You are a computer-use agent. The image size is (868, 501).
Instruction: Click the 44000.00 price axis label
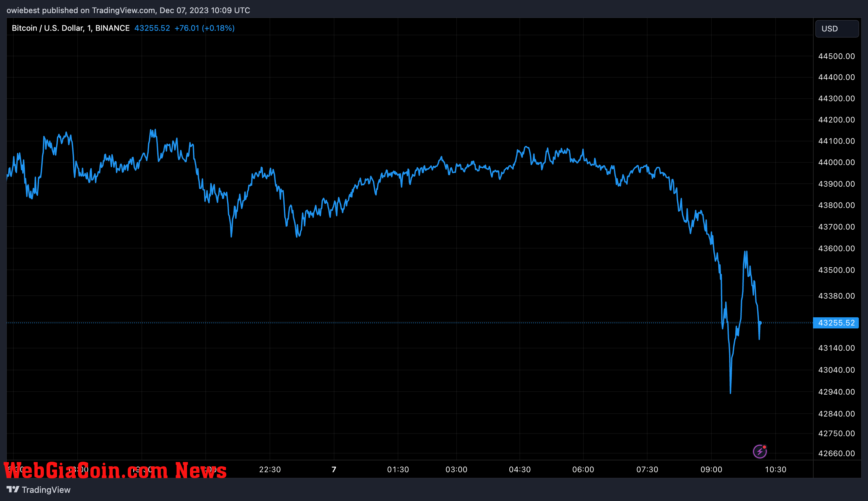point(836,162)
